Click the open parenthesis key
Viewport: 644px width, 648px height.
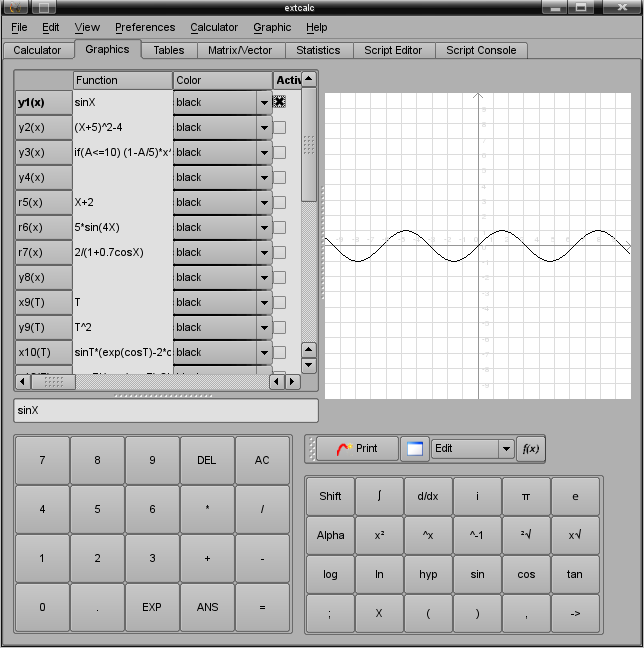pos(428,614)
